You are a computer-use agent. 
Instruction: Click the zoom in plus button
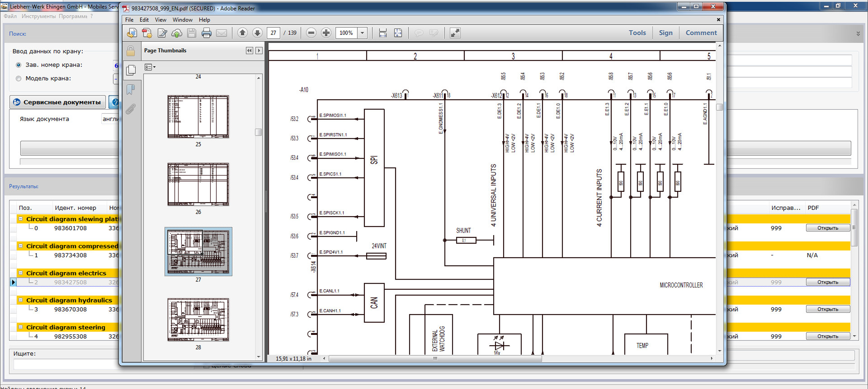click(x=326, y=33)
